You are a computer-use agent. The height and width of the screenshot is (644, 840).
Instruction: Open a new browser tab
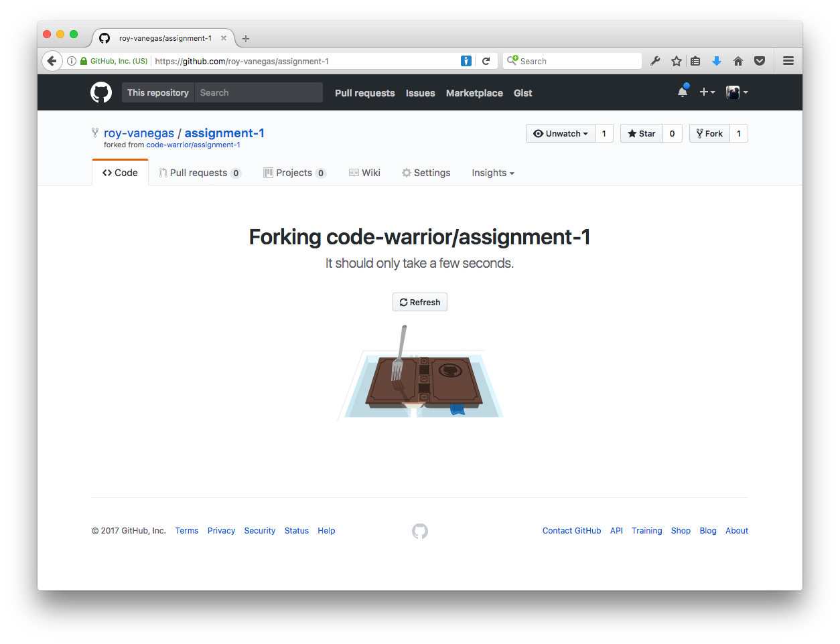coord(246,39)
